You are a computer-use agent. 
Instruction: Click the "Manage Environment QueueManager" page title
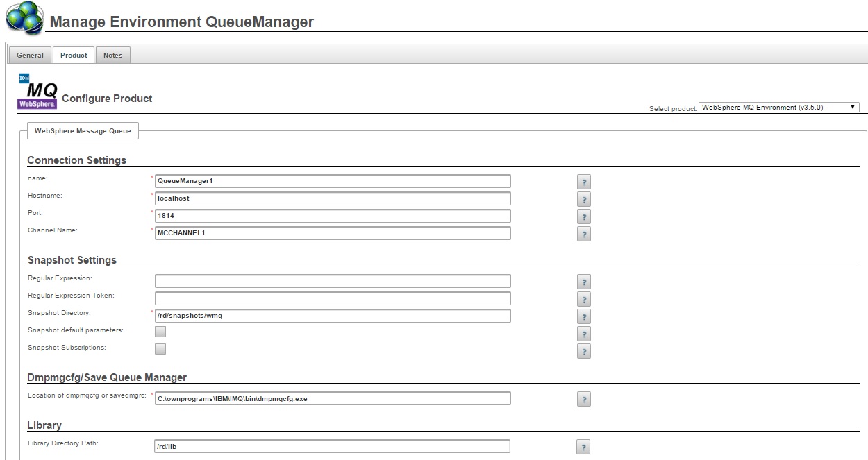coord(182,22)
